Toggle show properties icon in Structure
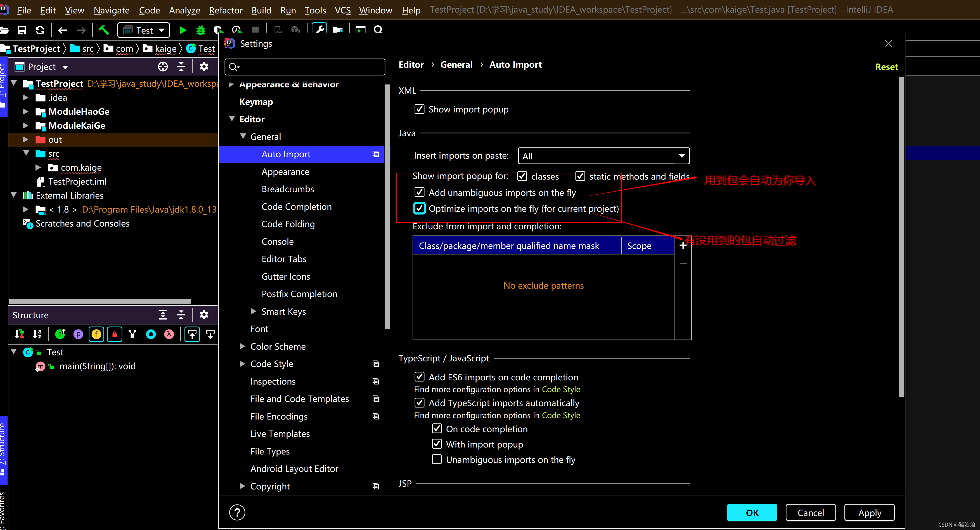Screen dimensions: 980x530 (x=78, y=334)
